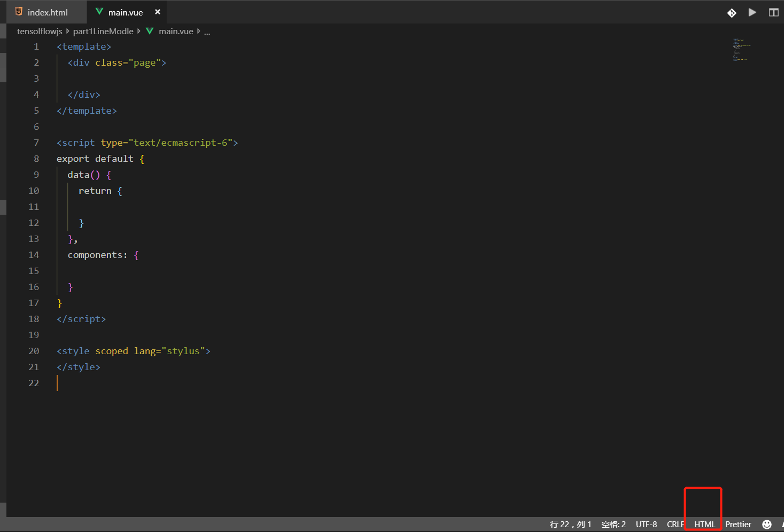Viewport: 784px width, 532px height.
Task: Click the breadcrumb ellipsis item
Action: tap(207, 32)
